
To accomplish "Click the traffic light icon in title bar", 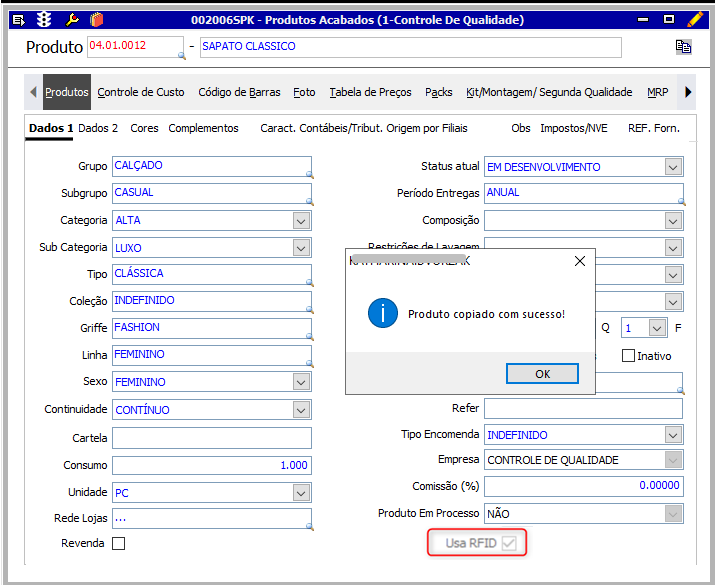I will pyautogui.click(x=44, y=19).
